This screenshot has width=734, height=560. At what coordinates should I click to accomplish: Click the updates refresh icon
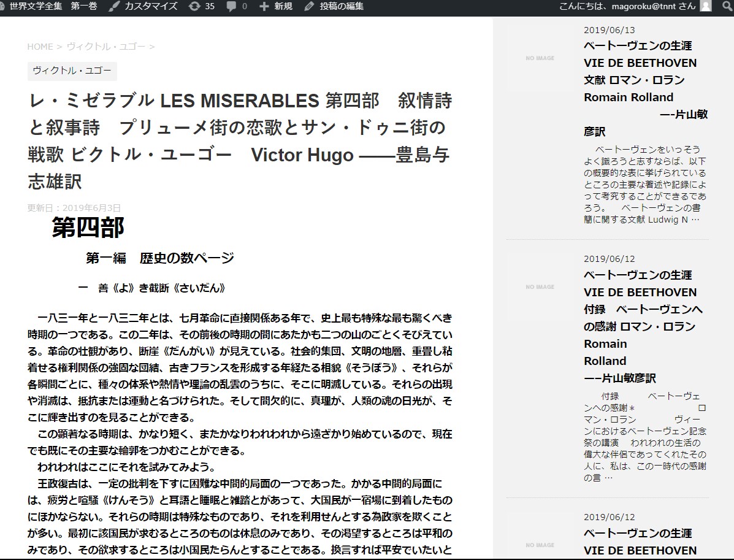(x=194, y=7)
